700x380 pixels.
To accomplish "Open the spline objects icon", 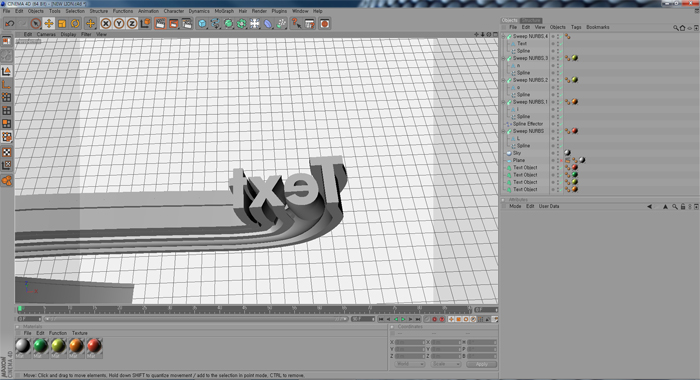I will click(215, 24).
